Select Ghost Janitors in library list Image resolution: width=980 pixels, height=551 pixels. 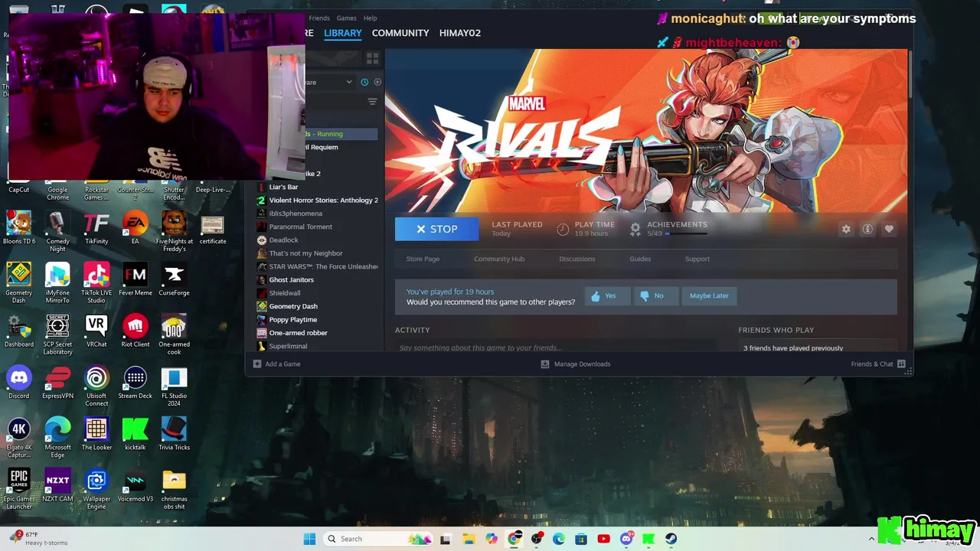286,280
